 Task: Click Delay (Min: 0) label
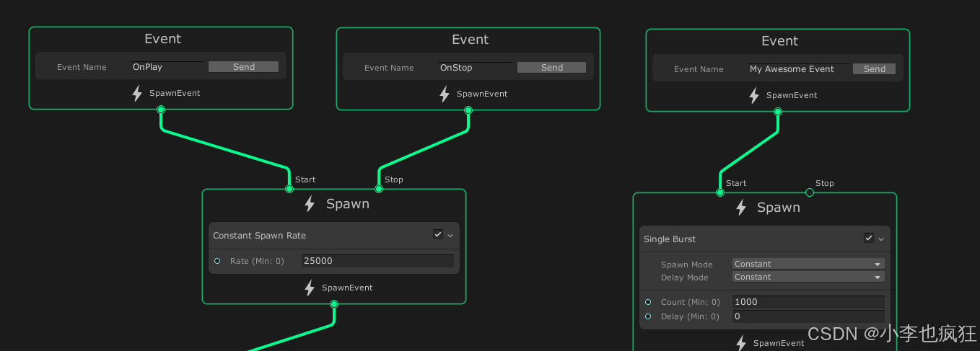pyautogui.click(x=690, y=316)
